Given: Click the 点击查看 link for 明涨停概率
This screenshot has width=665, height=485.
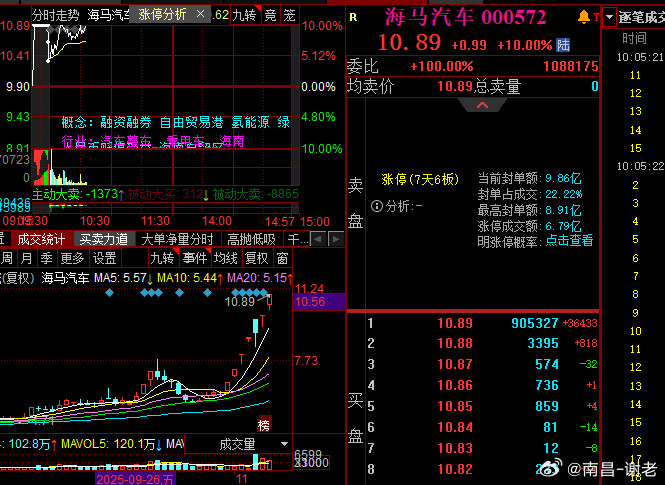Looking at the screenshot, I should [569, 241].
